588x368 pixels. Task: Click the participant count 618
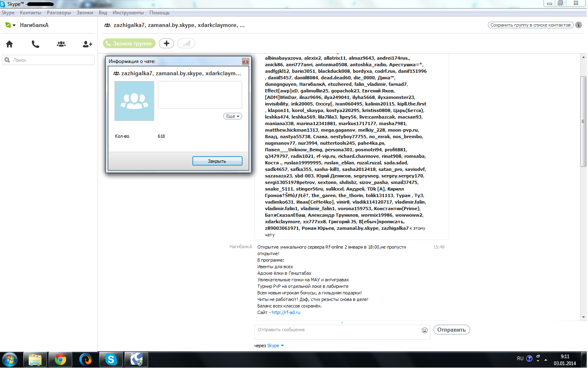point(161,137)
